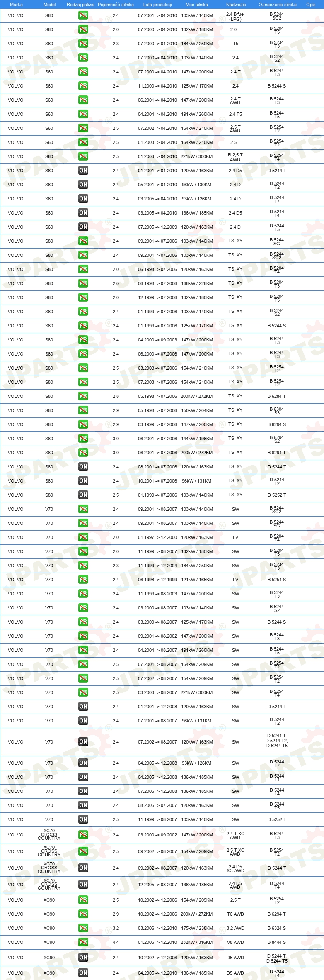Click petrol icon in S80 2.8 B 6284 T row
The height and width of the screenshot is (980, 324).
click(83, 396)
